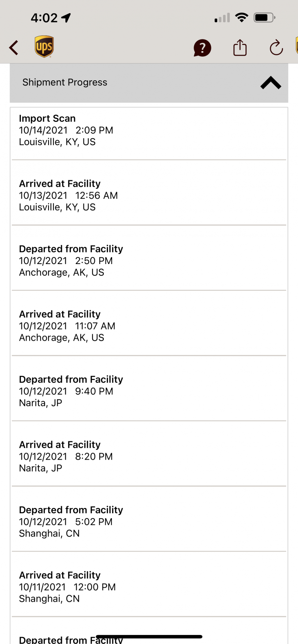Tap the battery status icon
Viewport: 298px width, 644px height.
(x=264, y=17)
